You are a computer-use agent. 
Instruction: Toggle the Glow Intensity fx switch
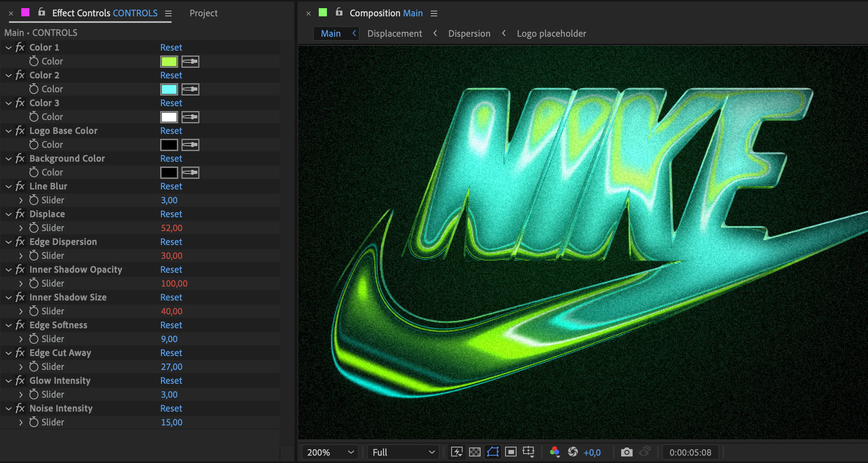(20, 381)
